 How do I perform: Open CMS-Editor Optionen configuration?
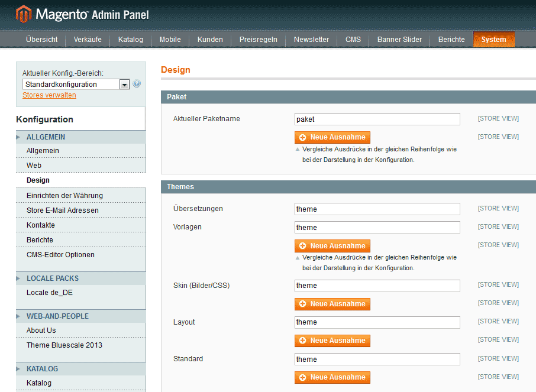(60, 255)
